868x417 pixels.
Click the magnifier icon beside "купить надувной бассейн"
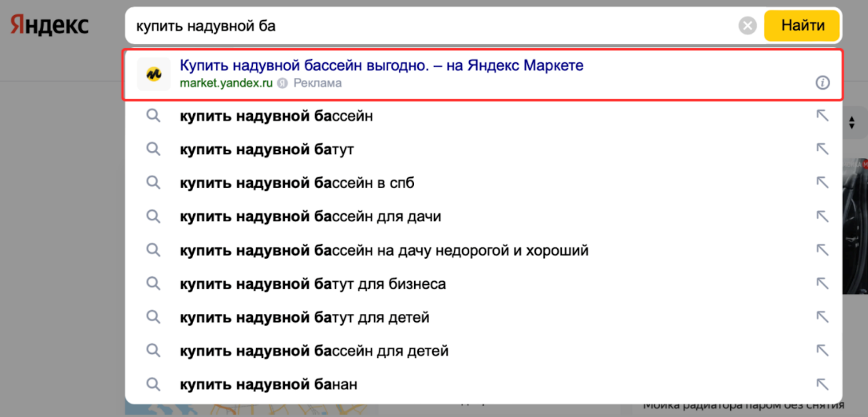pos(153,115)
